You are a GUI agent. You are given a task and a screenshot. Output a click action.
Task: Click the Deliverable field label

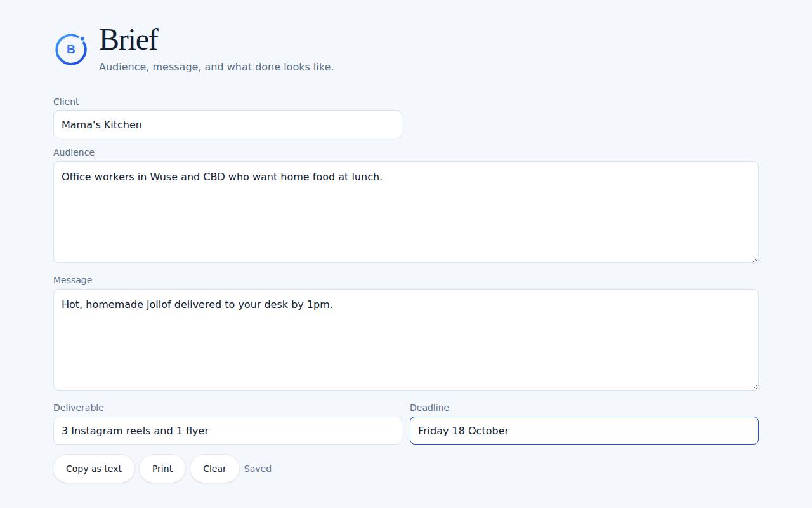79,408
